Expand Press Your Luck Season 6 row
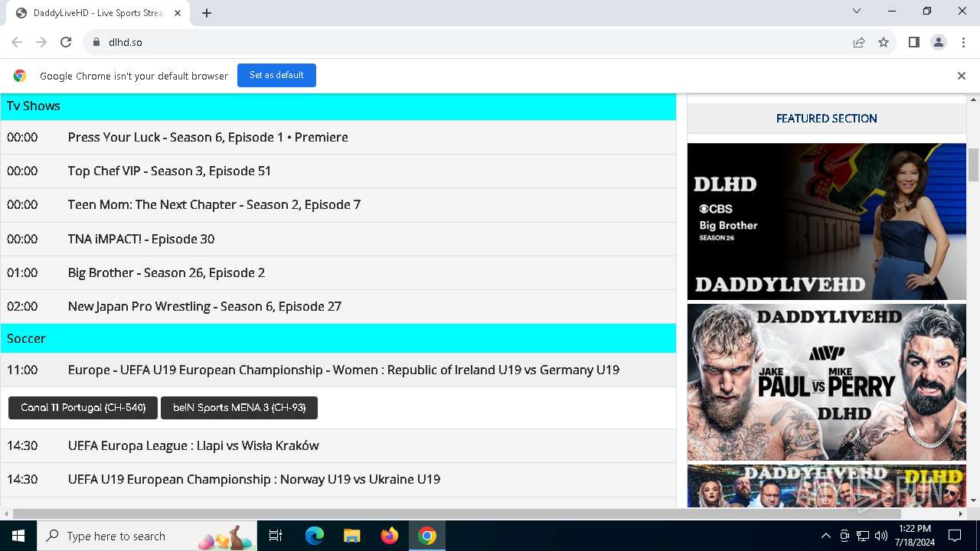Screen dimensions: 980x551 338,138
